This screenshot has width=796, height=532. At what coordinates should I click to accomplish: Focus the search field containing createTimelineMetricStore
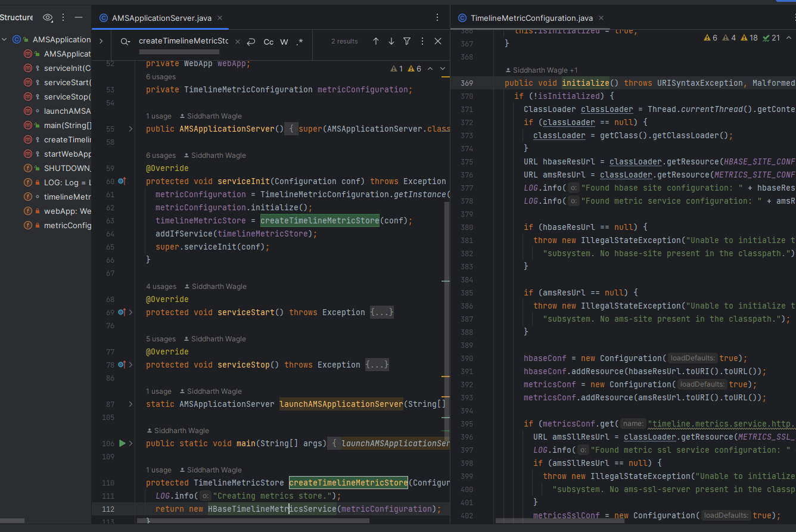coord(184,41)
